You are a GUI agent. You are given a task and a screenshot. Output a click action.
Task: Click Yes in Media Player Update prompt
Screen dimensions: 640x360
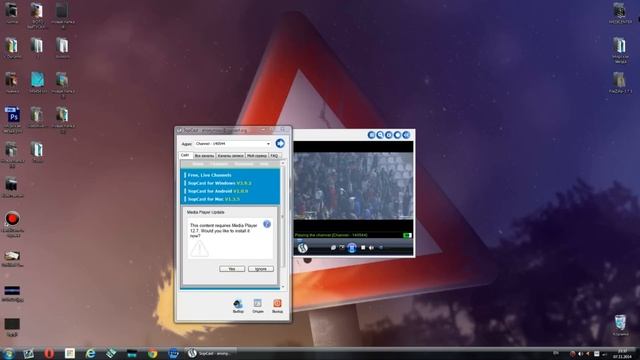[x=232, y=269]
